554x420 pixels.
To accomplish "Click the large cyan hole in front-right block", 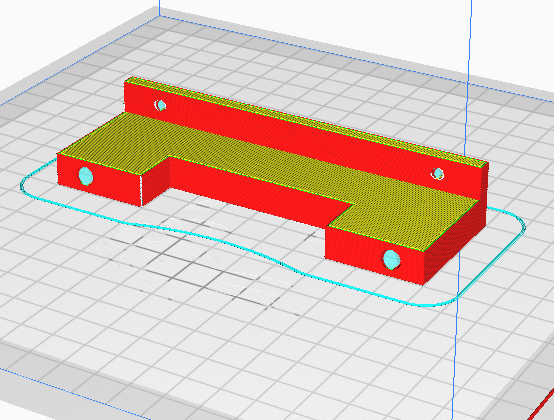I will pos(391,260).
